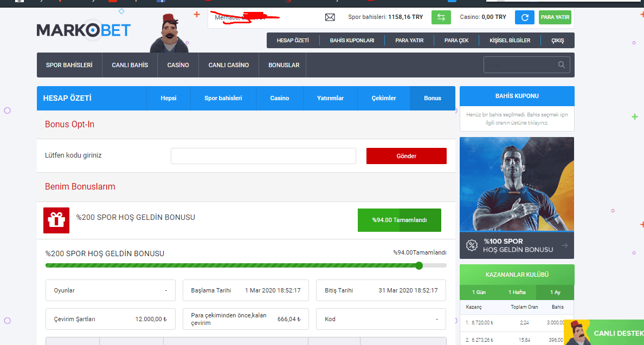Click the KAZANANLAR KULÜBÜ header
The height and width of the screenshot is (345, 644).
point(517,275)
